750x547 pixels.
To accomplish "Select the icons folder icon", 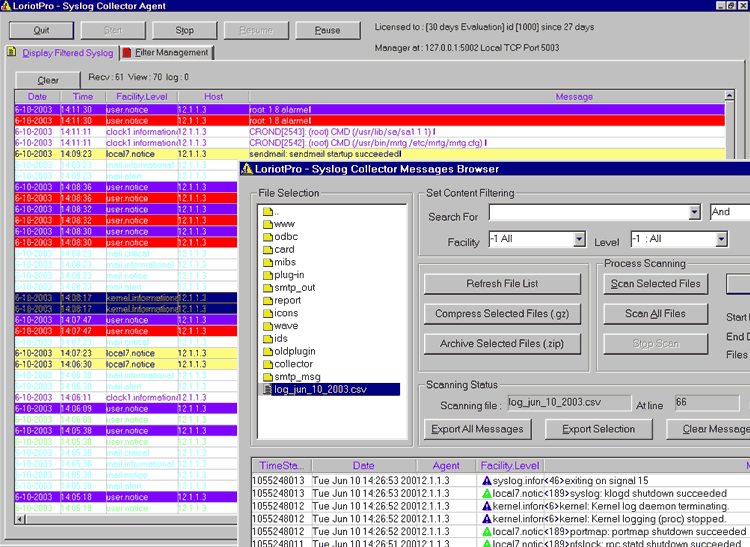I will point(268,313).
